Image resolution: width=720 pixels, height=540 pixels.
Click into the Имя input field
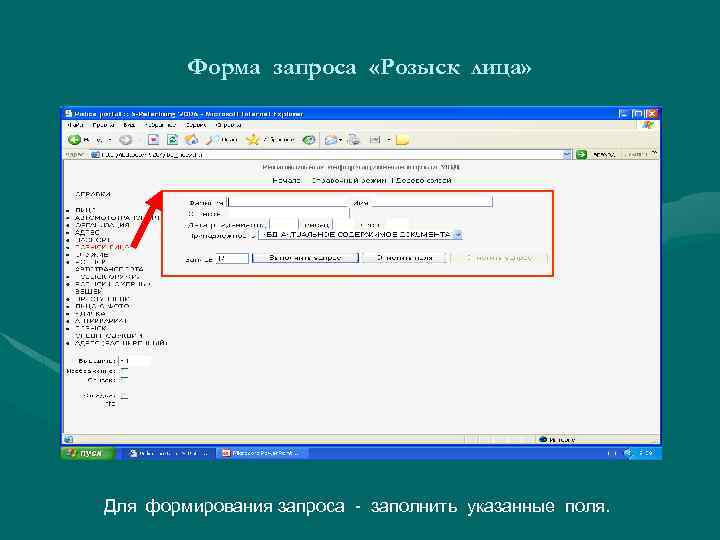(432, 202)
